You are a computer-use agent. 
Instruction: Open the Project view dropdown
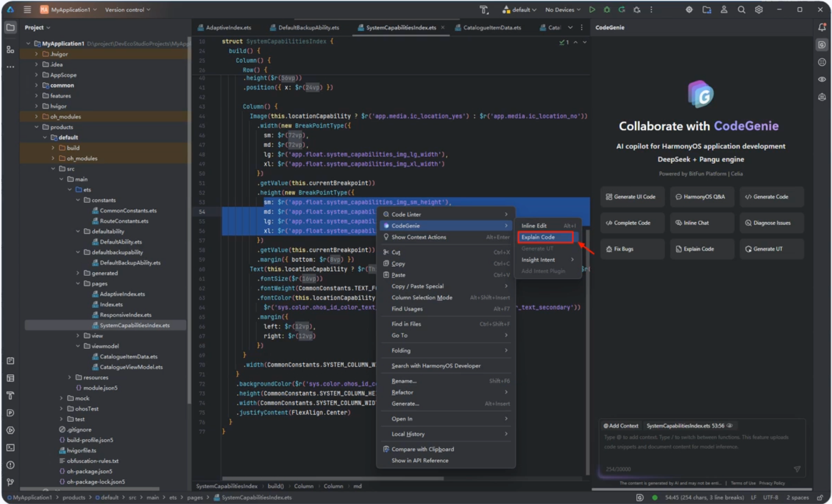click(38, 27)
